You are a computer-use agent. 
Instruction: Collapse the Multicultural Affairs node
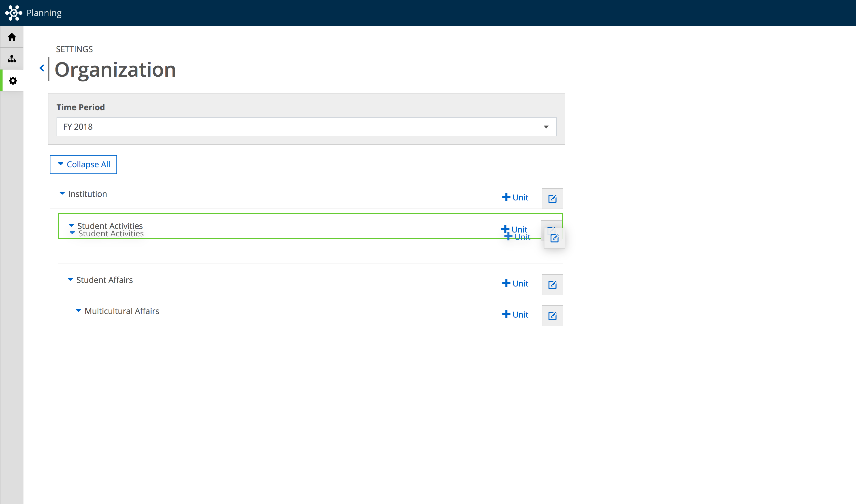78,310
